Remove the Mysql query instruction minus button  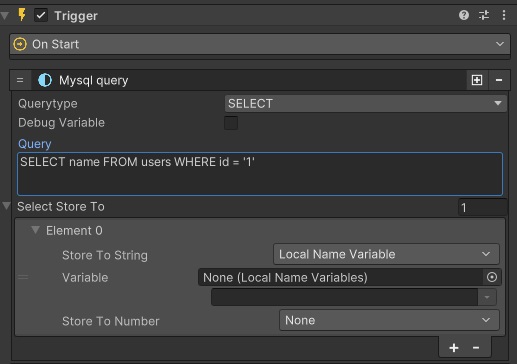[499, 80]
